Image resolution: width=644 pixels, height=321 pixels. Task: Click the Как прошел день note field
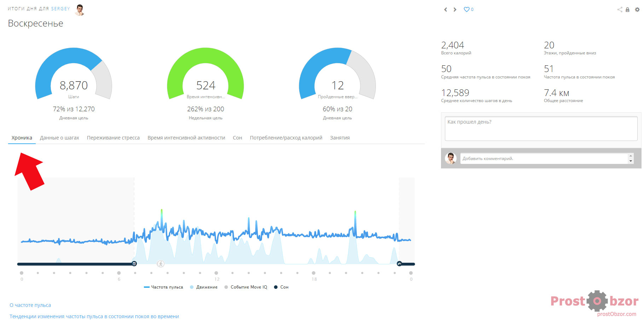[x=541, y=129]
